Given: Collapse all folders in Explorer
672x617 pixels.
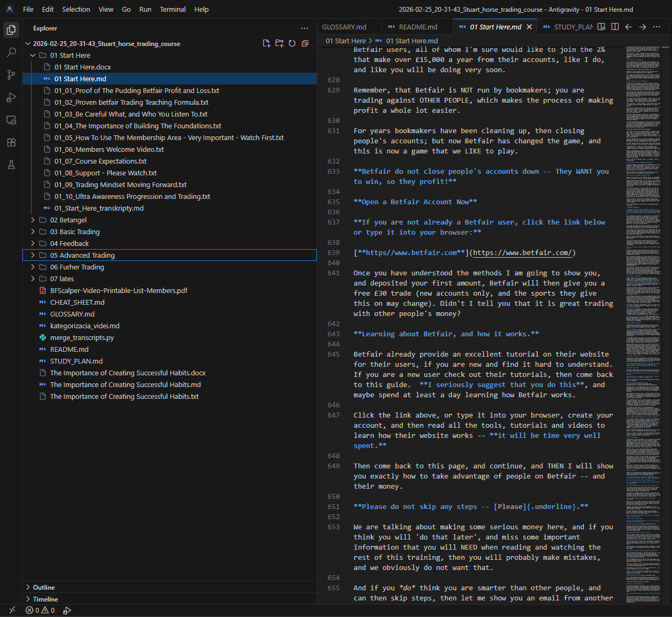Looking at the screenshot, I should tap(305, 43).
